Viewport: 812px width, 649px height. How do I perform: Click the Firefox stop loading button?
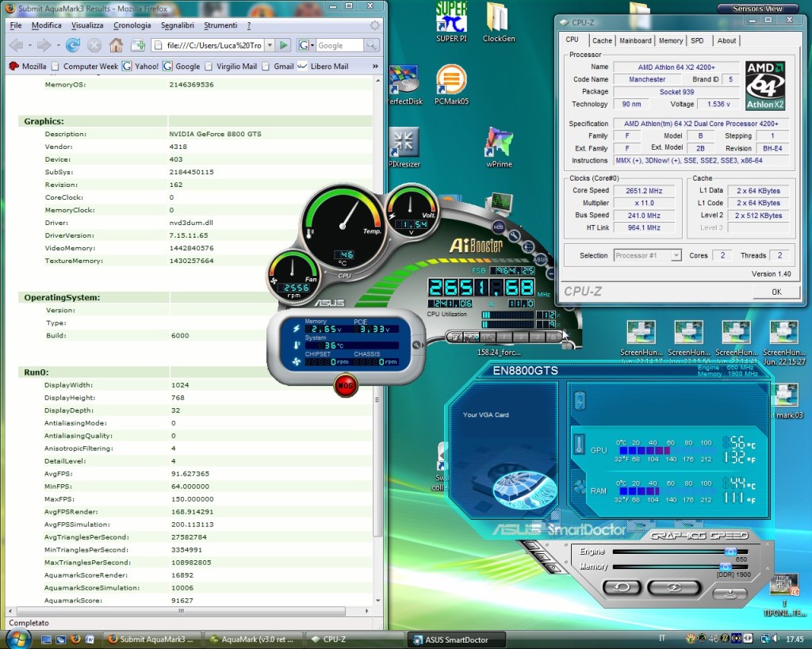pos(94,45)
